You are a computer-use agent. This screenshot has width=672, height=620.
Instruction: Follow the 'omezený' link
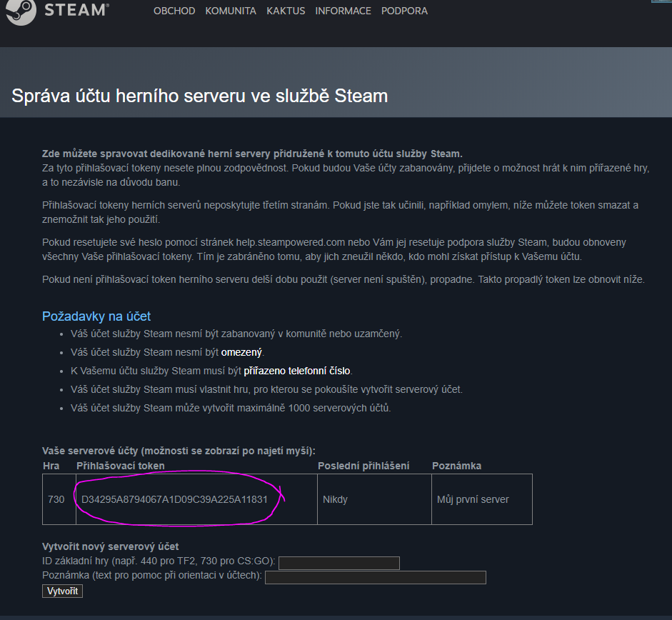coord(241,352)
